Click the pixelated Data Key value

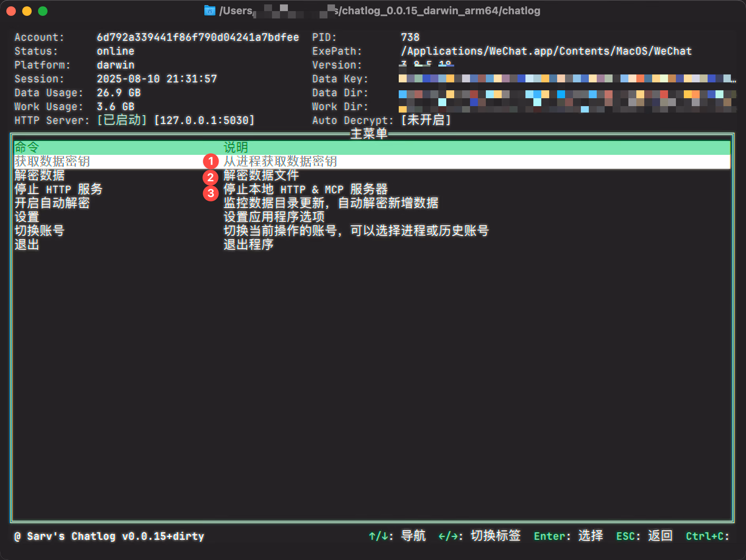pos(565,78)
